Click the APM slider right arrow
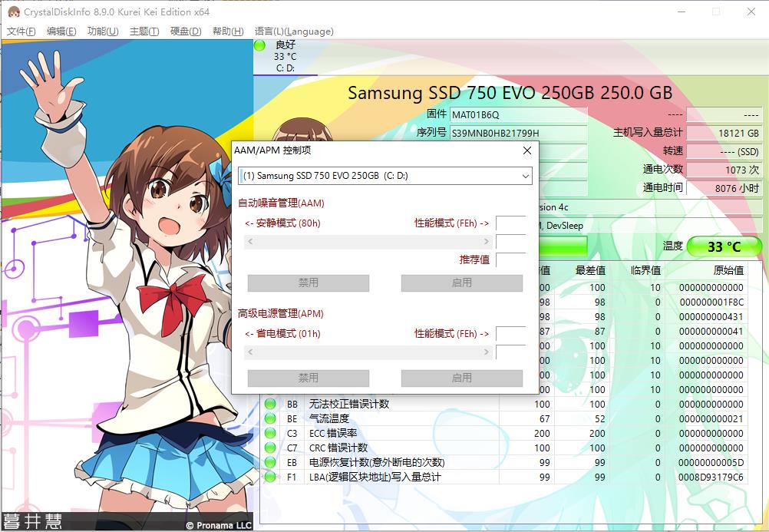 486,352
